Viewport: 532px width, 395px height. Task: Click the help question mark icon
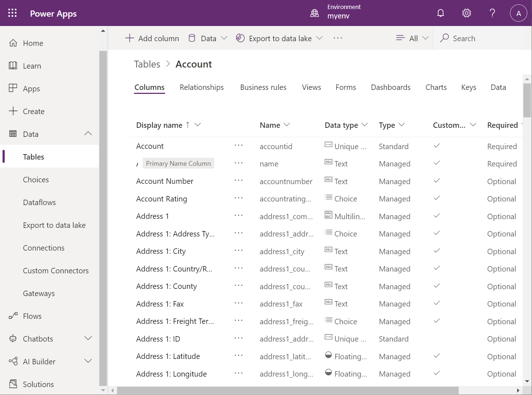click(x=492, y=13)
